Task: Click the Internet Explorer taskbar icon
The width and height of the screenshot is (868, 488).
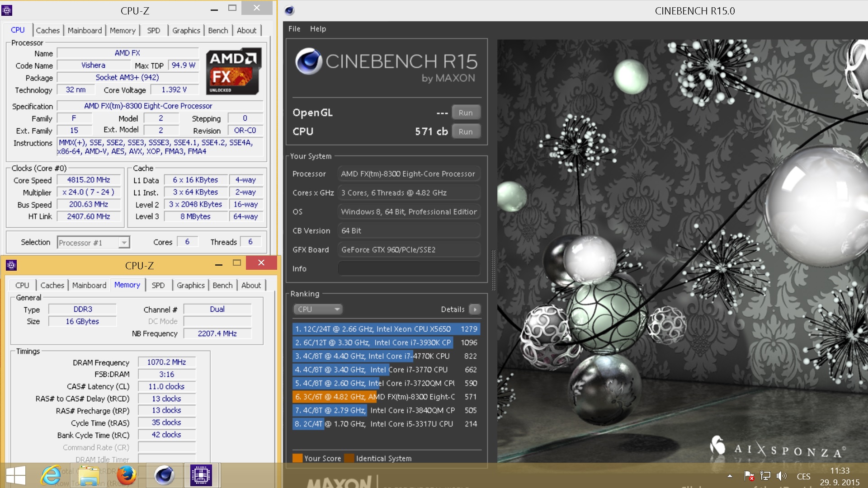Action: point(51,475)
